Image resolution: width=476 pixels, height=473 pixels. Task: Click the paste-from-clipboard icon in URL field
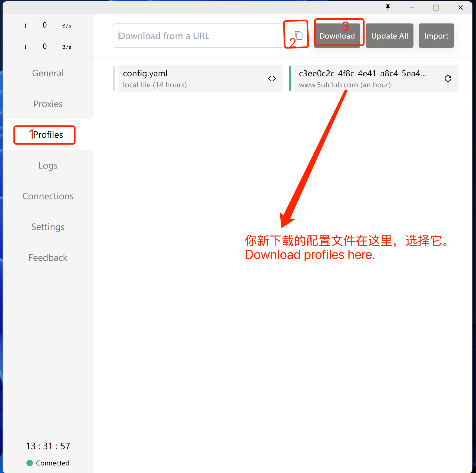point(298,36)
